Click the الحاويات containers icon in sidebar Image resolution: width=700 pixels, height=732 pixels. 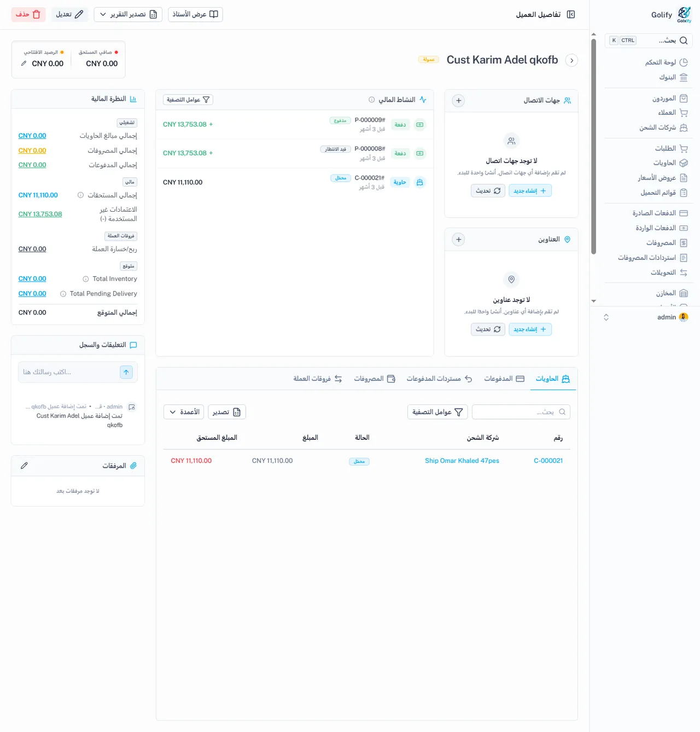pos(684,163)
